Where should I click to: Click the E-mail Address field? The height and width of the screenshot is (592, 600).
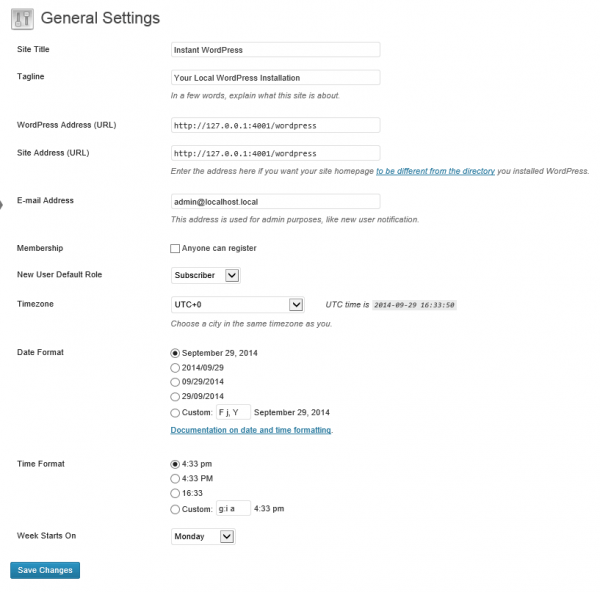pos(276,202)
